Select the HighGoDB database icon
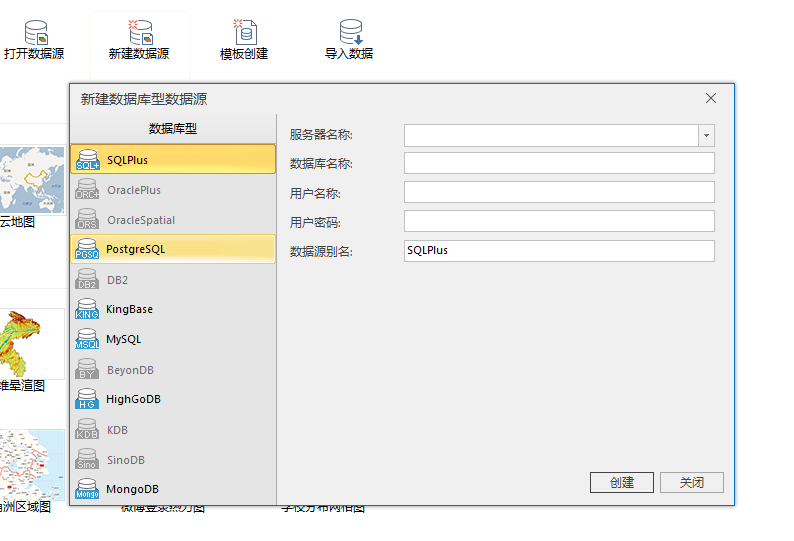The height and width of the screenshot is (541, 794). (x=87, y=399)
